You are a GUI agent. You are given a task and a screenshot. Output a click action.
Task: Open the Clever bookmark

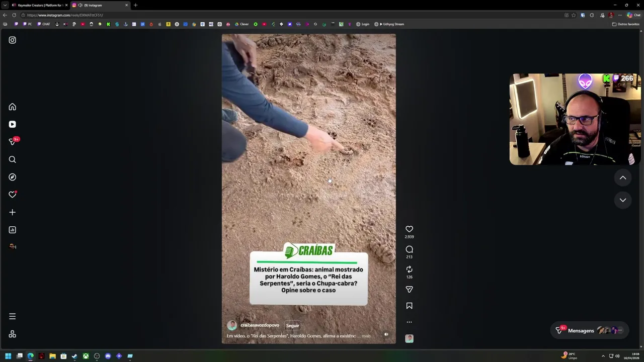(242, 24)
